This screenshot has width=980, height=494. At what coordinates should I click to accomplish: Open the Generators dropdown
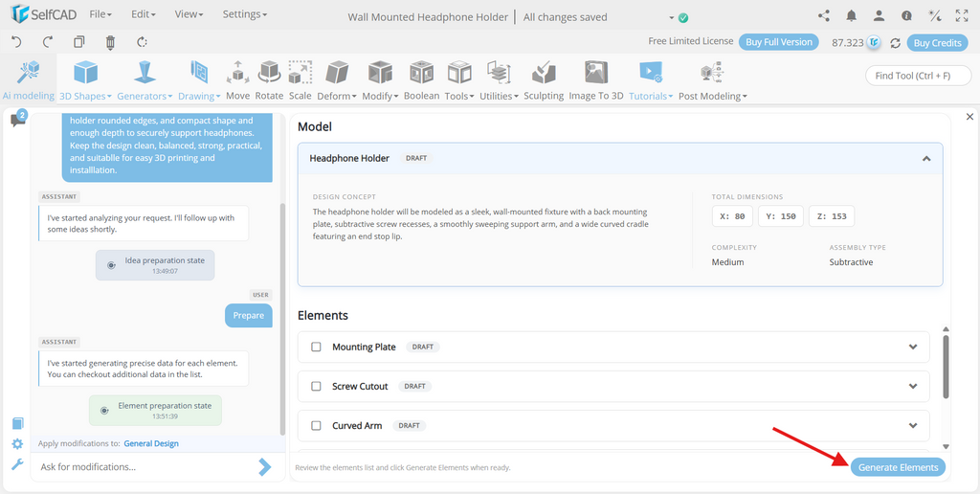pos(145,80)
